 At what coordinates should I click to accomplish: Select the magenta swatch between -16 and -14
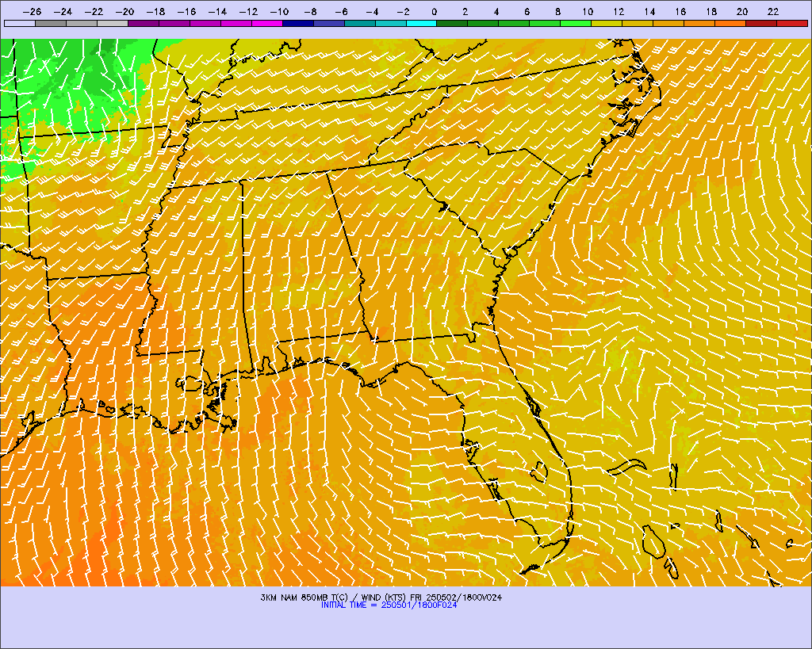point(205,23)
